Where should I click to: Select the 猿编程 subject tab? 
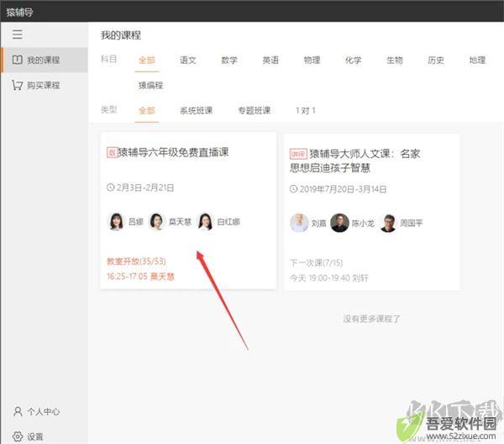pos(150,85)
